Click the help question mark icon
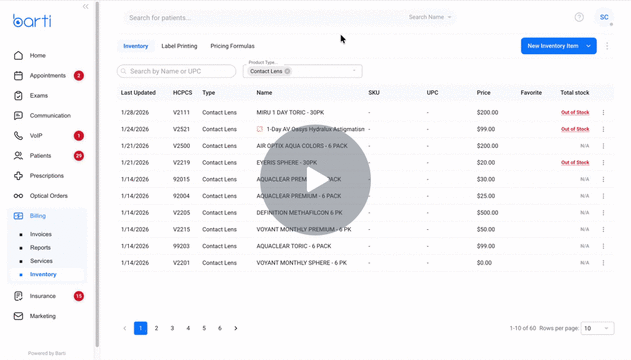This screenshot has width=631, height=360. click(x=579, y=17)
